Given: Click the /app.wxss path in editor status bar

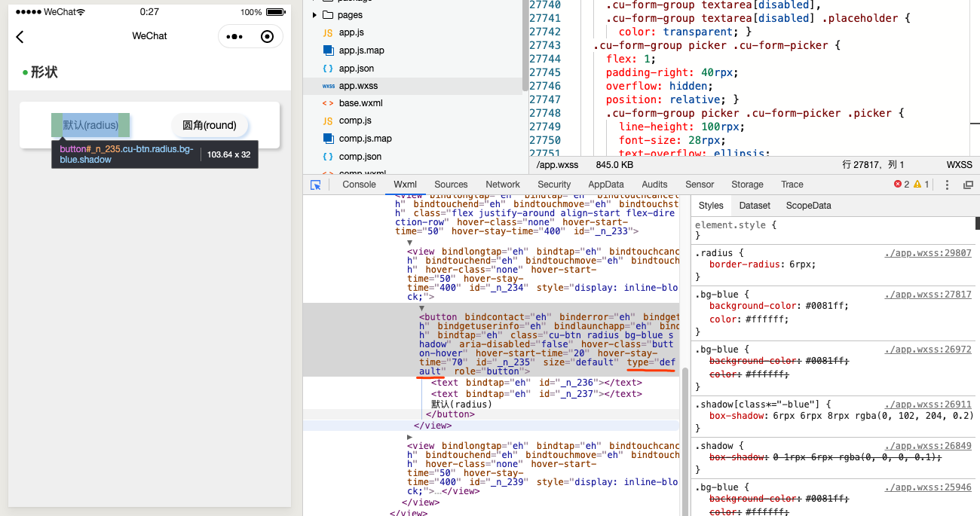Looking at the screenshot, I should click(x=557, y=165).
